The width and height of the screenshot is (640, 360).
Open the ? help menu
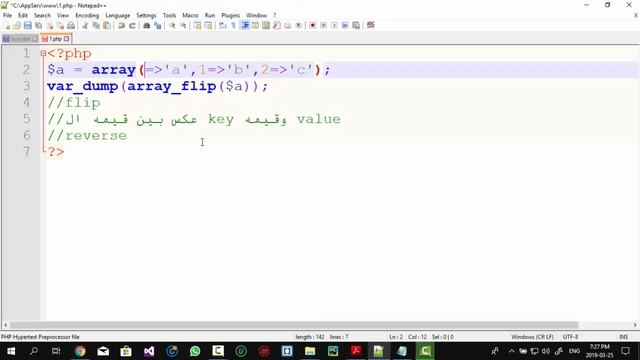click(x=275, y=15)
